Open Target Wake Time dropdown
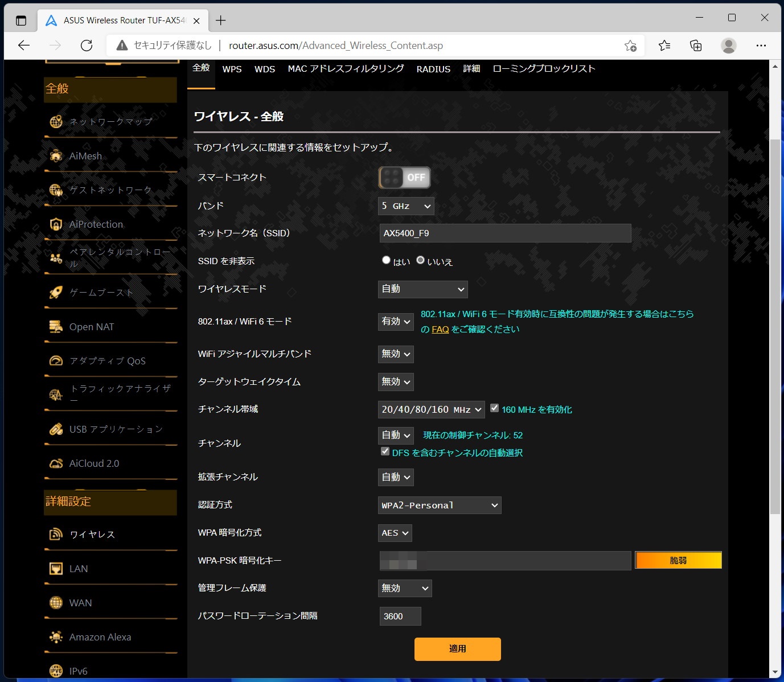This screenshot has width=784, height=682. [396, 382]
